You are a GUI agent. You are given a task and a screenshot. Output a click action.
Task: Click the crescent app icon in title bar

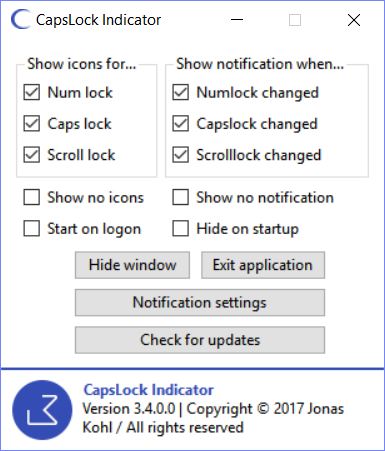point(20,20)
